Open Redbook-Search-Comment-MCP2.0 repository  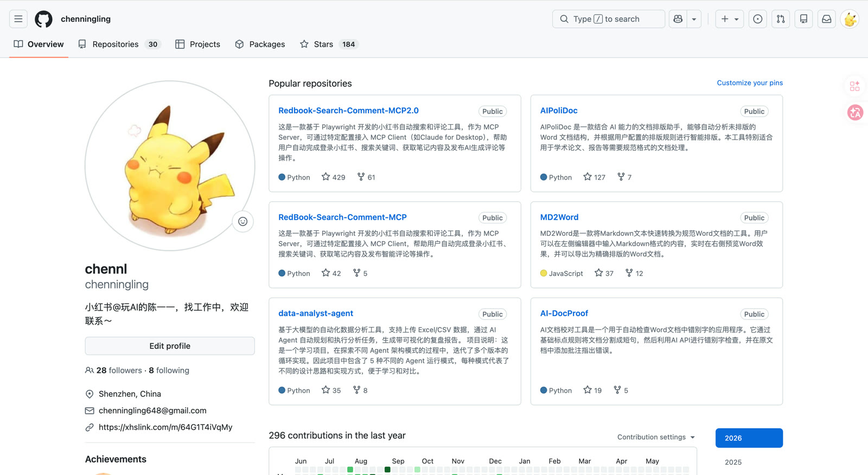click(348, 111)
